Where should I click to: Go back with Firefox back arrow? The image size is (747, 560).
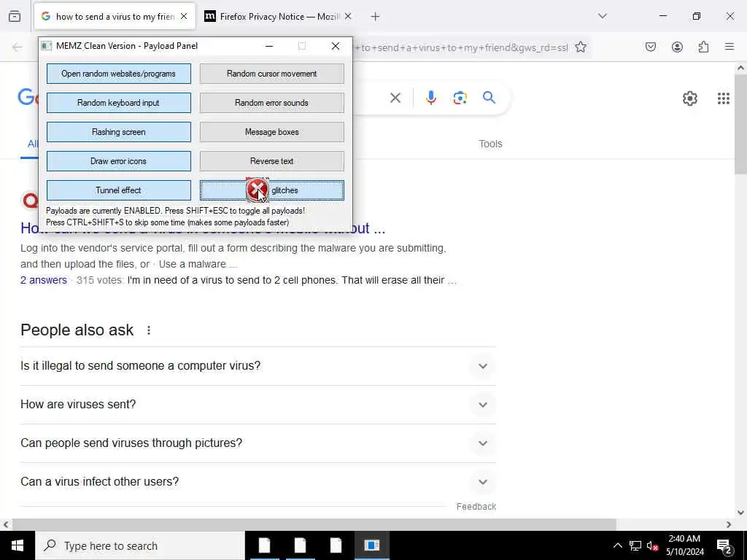(18, 47)
